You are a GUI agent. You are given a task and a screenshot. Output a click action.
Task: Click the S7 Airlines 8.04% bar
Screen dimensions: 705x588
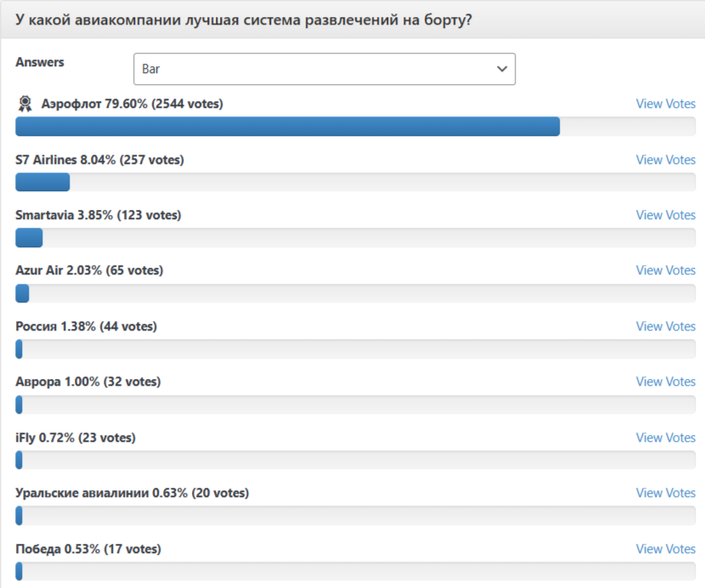(355, 182)
